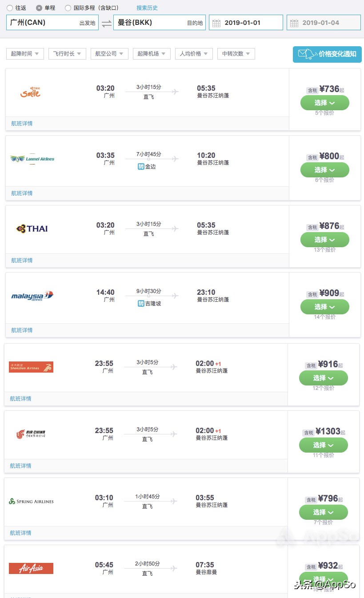Click the Malaysia Airlines logo
The image size is (364, 598).
(x=31, y=296)
